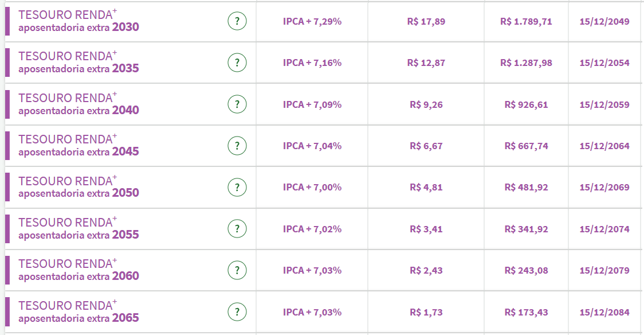This screenshot has width=644, height=335.
Task: Click maturity date 15/12/2079
Action: click(604, 270)
